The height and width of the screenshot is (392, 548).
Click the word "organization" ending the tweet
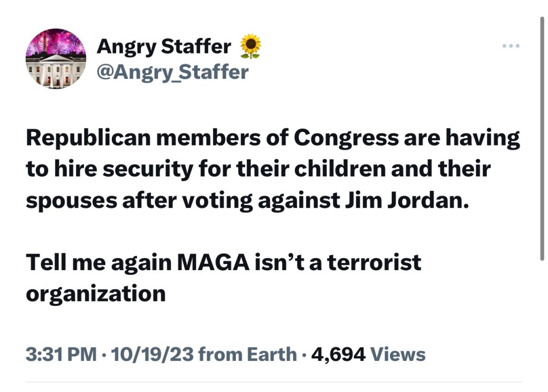(96, 294)
